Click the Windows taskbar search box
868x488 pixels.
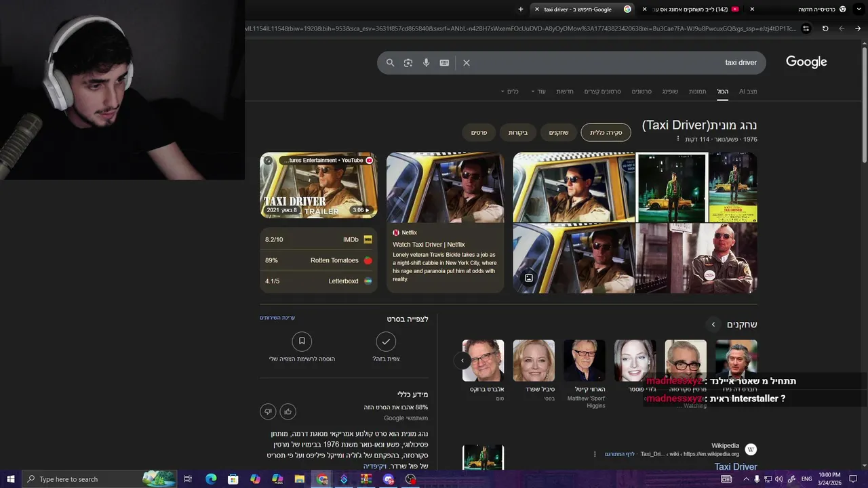(x=98, y=479)
